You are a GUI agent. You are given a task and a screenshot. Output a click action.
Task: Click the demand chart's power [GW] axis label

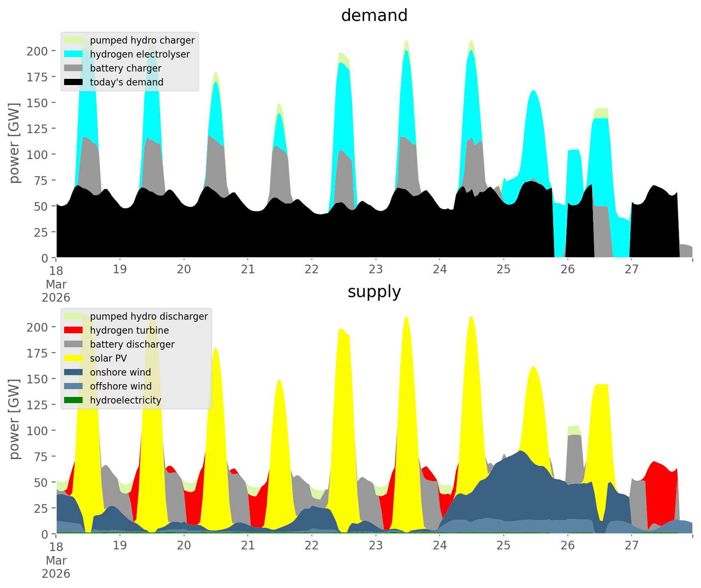click(14, 143)
